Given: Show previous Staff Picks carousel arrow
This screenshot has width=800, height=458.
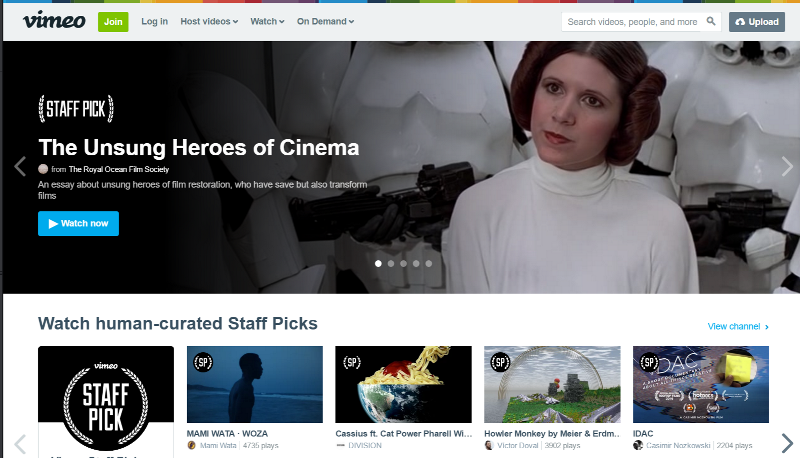Looking at the screenshot, I should (20, 443).
